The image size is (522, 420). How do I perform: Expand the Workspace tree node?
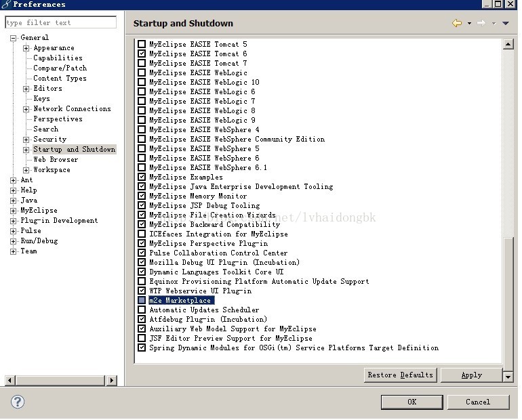pyautogui.click(x=26, y=170)
